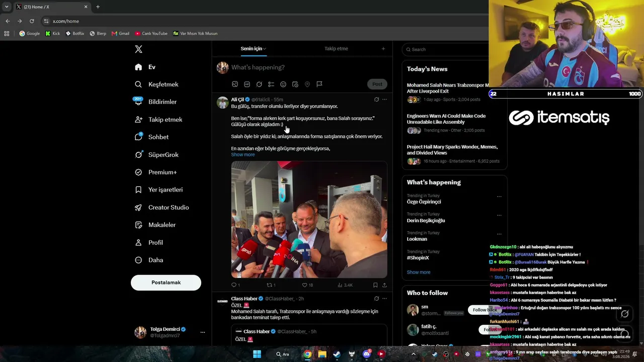The width and height of the screenshot is (644, 362).
Task: Add a new timeline tab with plus
Action: click(383, 49)
